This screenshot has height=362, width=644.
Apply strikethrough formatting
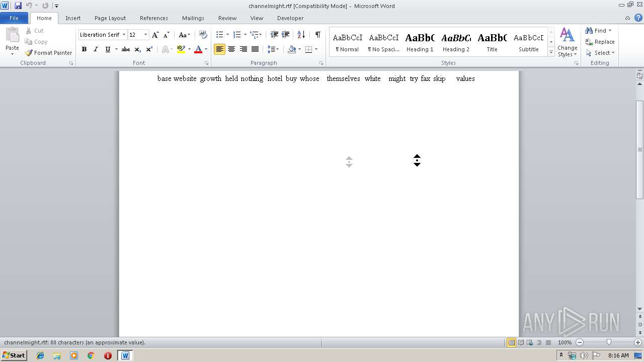click(x=126, y=49)
